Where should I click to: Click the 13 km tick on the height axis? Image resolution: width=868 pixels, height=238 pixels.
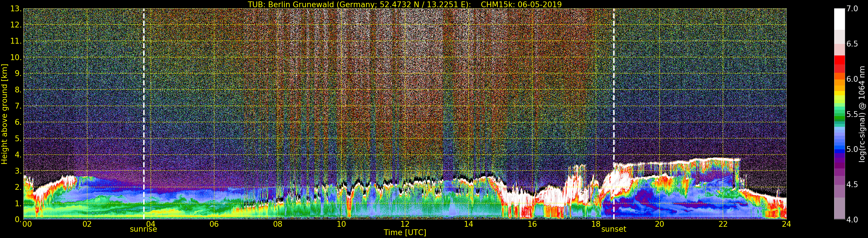(x=16, y=9)
